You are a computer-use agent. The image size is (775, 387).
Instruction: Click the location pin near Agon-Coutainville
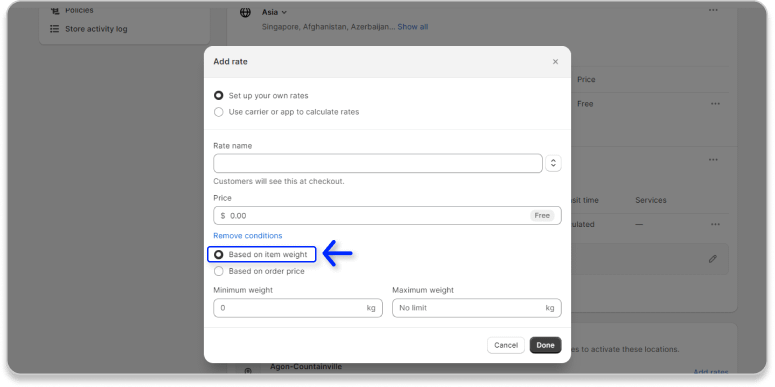tap(248, 371)
